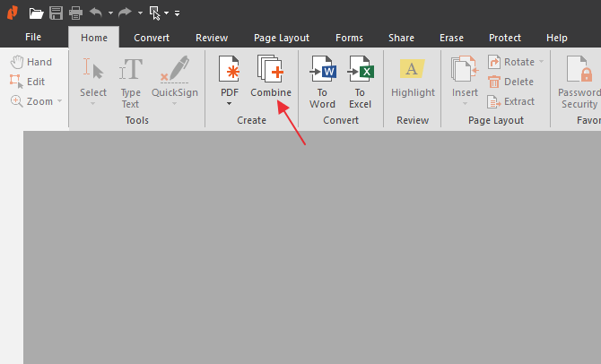The image size is (601, 364).
Task: Click the QuickSign pen tool
Action: pos(174,76)
